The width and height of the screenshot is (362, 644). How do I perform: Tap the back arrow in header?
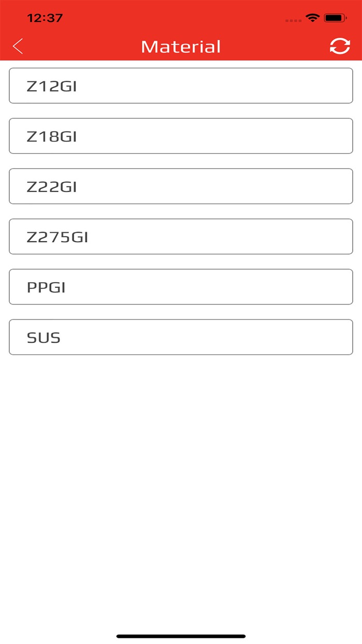click(18, 47)
